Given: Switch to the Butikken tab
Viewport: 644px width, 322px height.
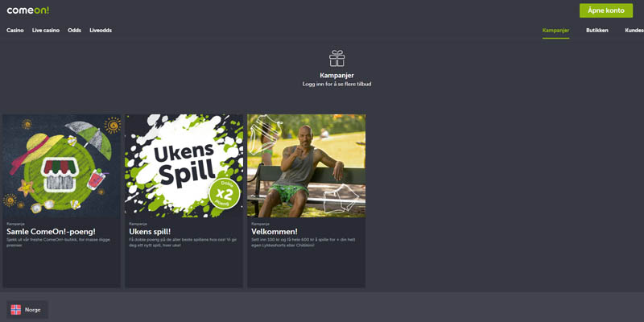Looking at the screenshot, I should click(597, 31).
